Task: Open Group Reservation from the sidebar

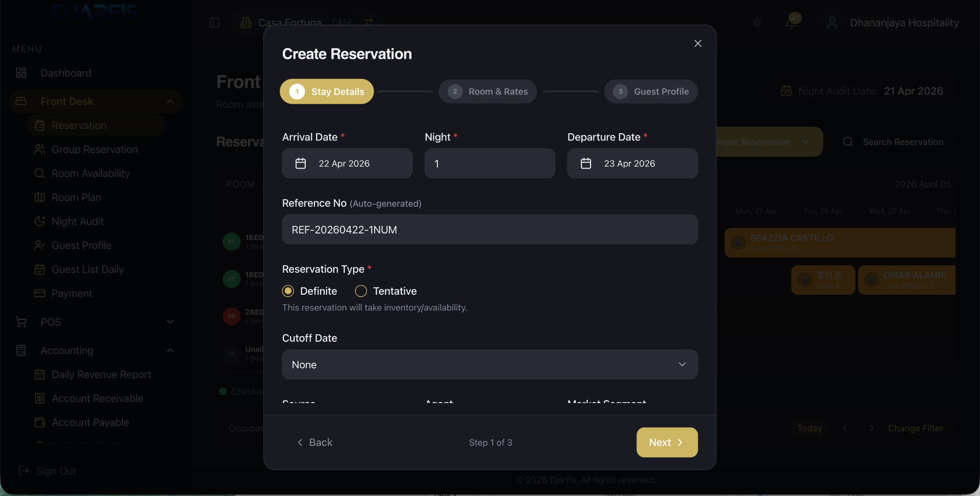Action: coord(94,149)
